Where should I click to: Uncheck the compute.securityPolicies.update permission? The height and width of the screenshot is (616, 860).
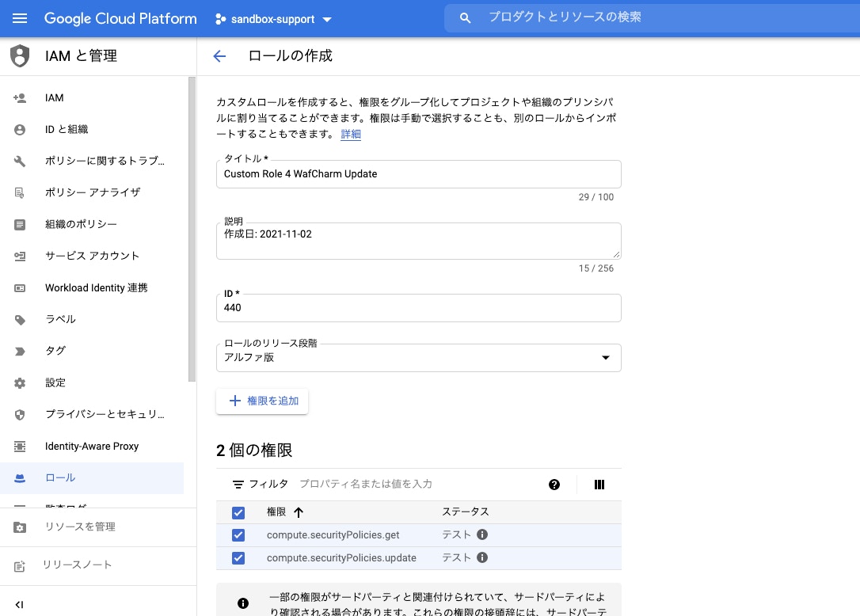pyautogui.click(x=238, y=558)
